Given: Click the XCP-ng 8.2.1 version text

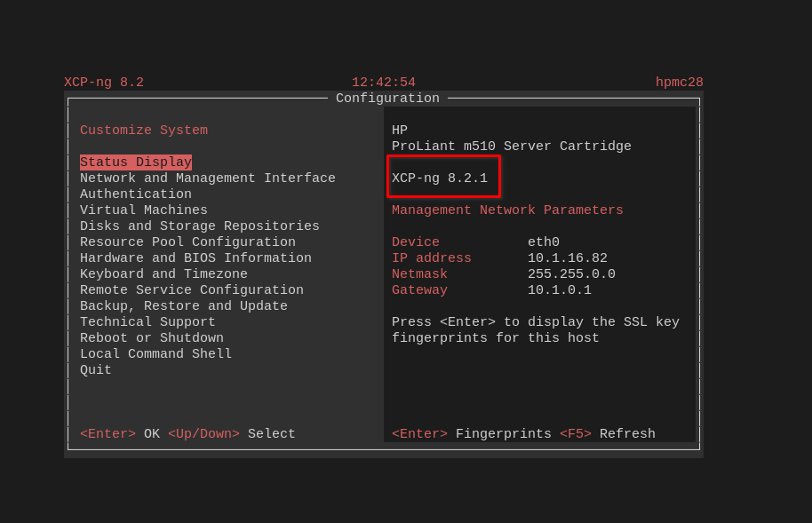Looking at the screenshot, I should click(440, 178).
